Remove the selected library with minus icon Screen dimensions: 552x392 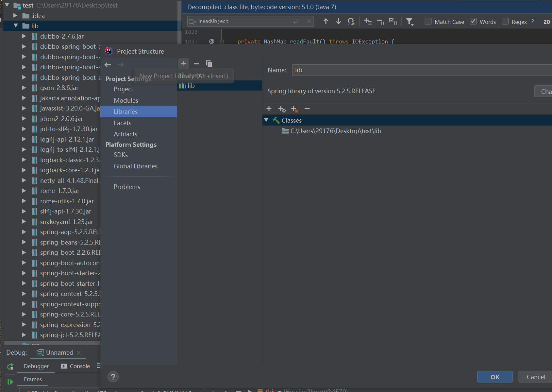click(x=196, y=64)
